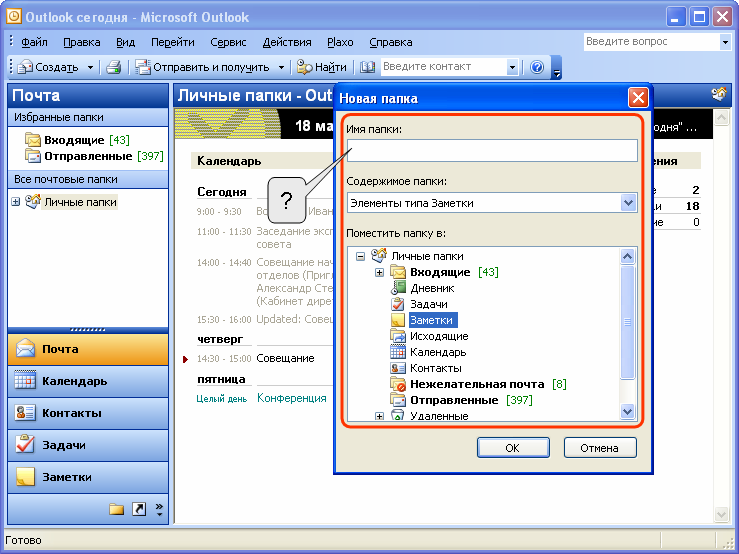Open the Действия menu
This screenshot has height=554, width=739.
286,42
